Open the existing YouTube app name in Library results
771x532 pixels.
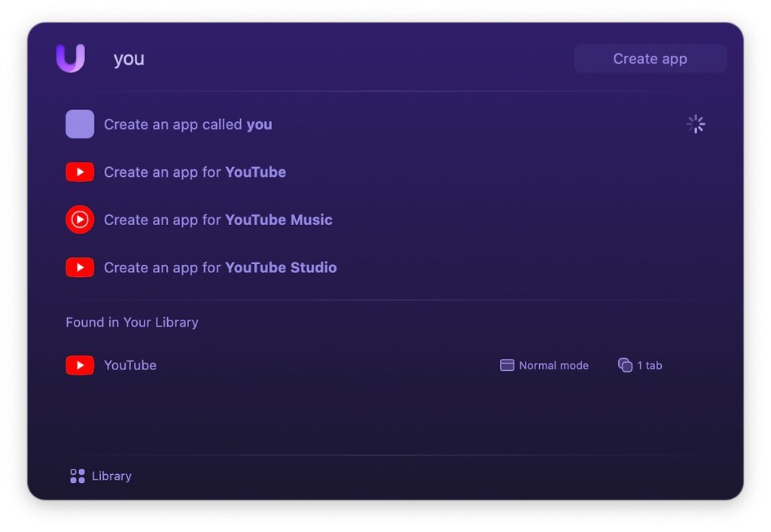tap(130, 366)
